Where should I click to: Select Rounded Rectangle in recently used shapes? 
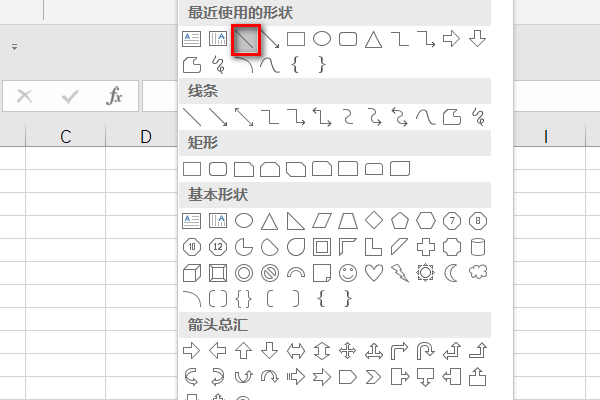pos(348,39)
